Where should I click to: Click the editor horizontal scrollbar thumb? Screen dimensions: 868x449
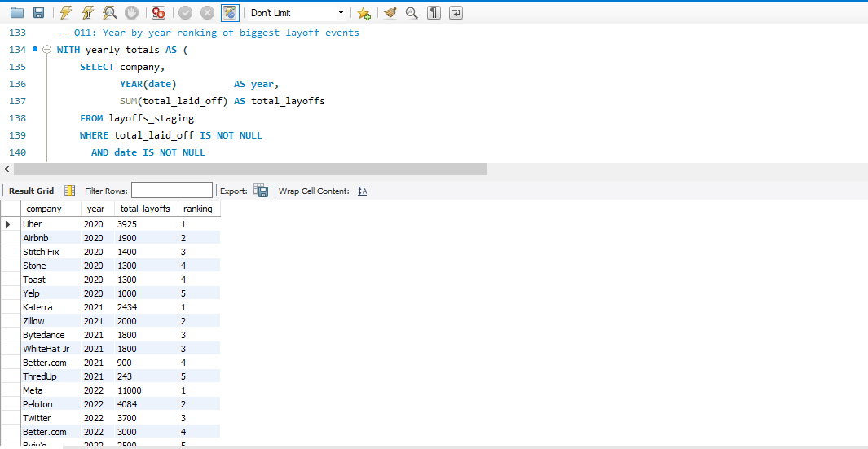click(250, 169)
